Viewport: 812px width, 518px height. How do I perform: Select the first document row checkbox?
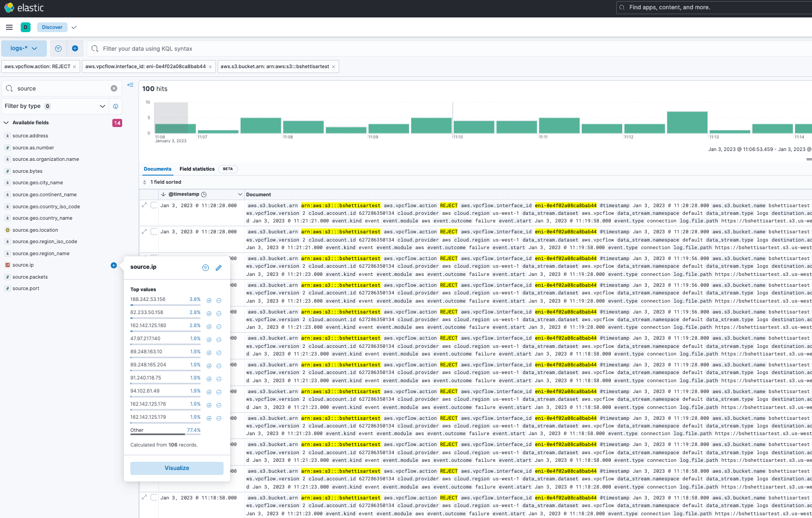click(x=154, y=205)
